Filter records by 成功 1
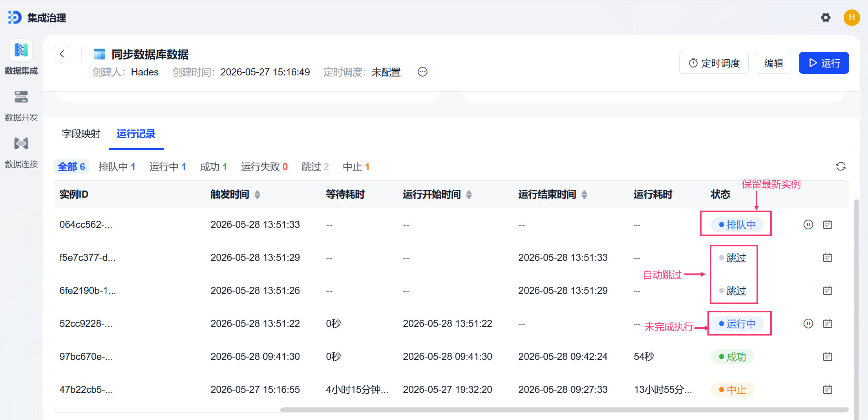The image size is (868, 420). (214, 167)
